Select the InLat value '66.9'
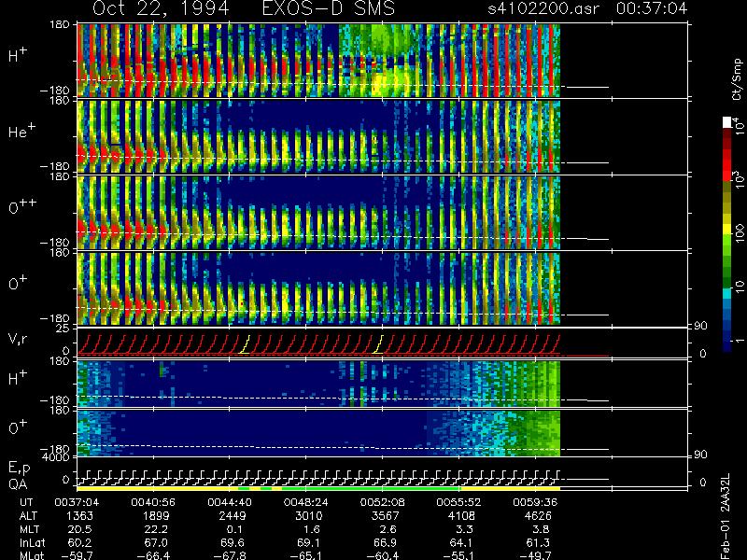Screen dimensions: 747x560 [387, 542]
